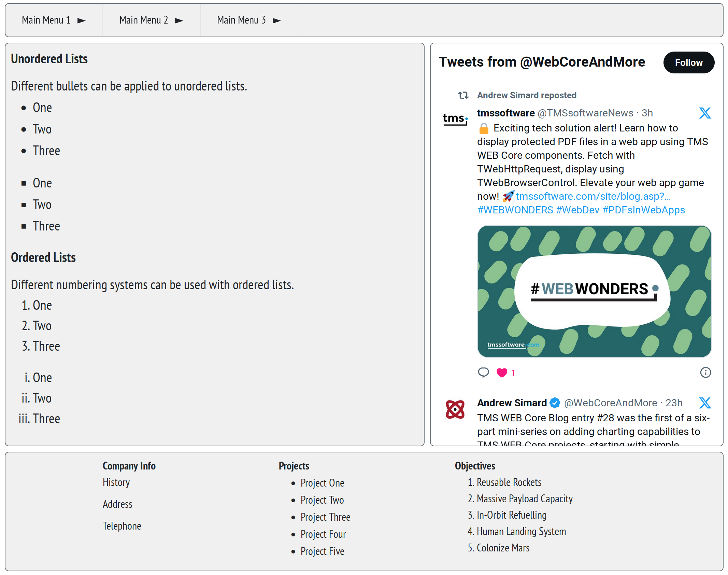Screen dimensions: 728x575
Task: Click the X logo on tmssoftware tweet
Action: (x=705, y=113)
